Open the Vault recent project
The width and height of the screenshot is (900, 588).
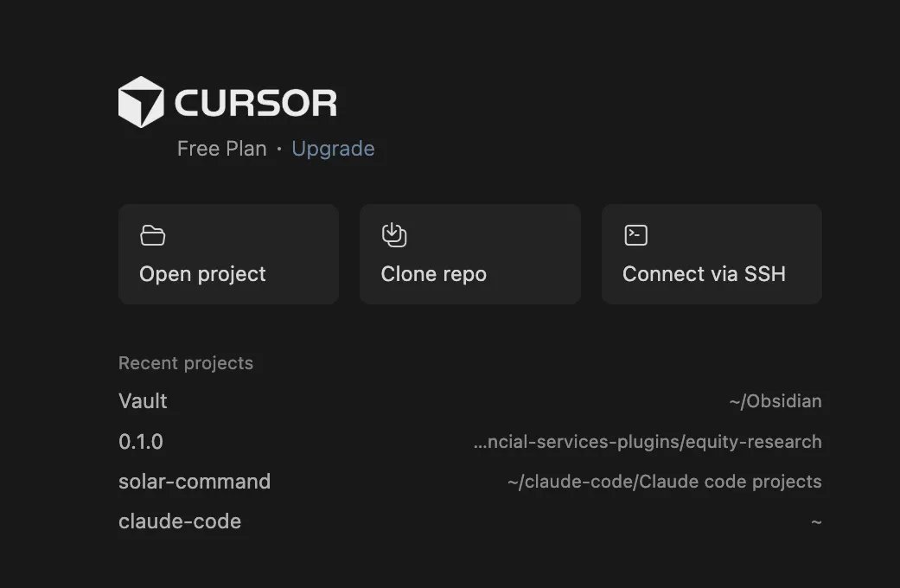point(470,401)
